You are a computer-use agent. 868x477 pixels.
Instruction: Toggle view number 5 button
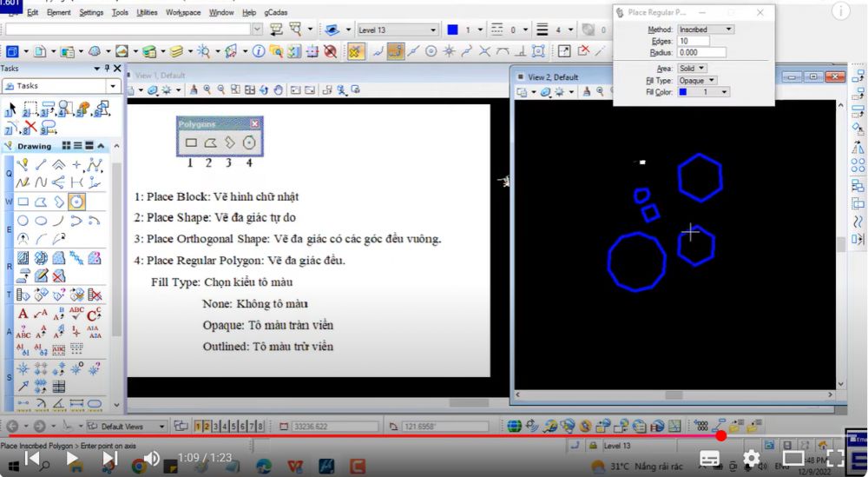pyautogui.click(x=233, y=427)
